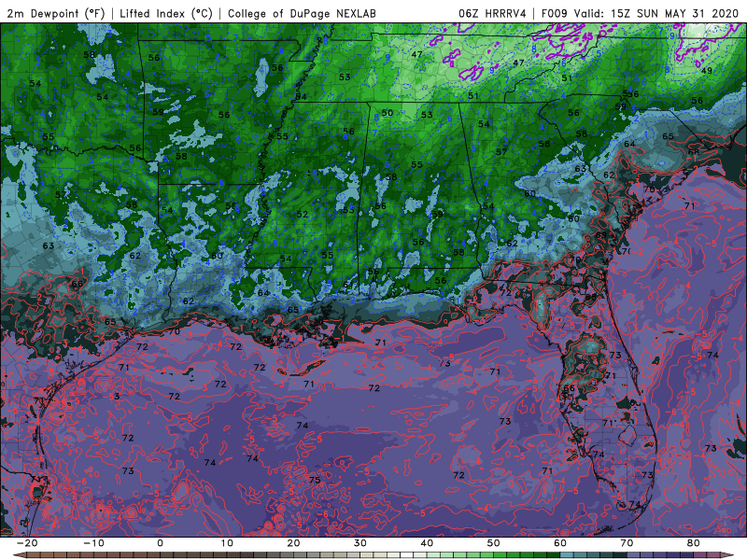Click the 30 label on the color scale
This screenshot has width=747, height=560.
click(x=360, y=543)
